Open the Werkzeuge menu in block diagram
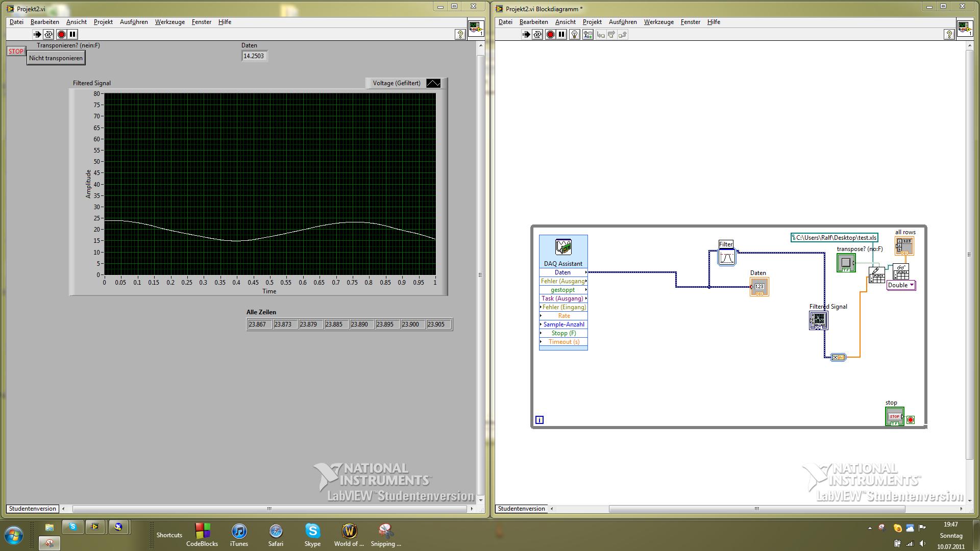 coord(658,22)
